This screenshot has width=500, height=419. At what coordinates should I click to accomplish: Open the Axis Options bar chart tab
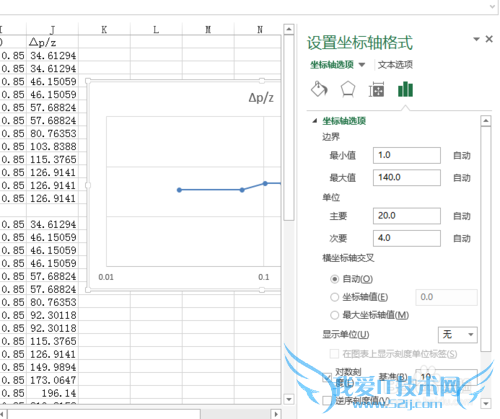coord(405,89)
